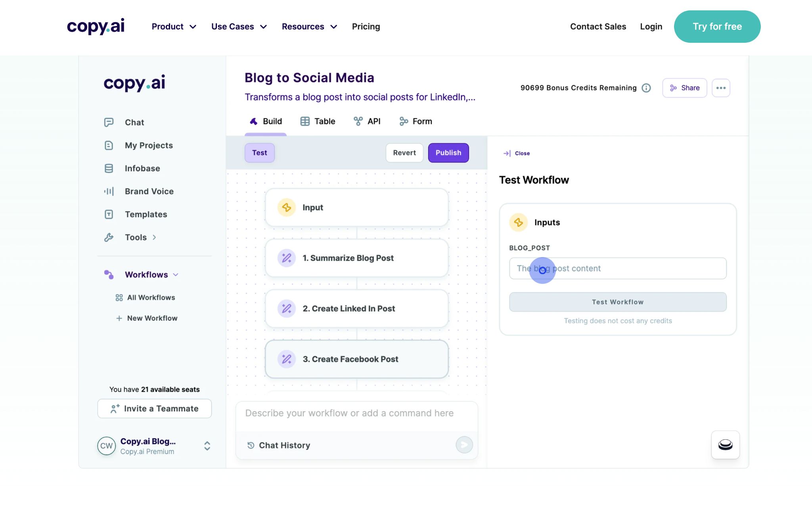Click the three-dot options menu icon
This screenshot has width=812, height=509.
click(x=720, y=88)
